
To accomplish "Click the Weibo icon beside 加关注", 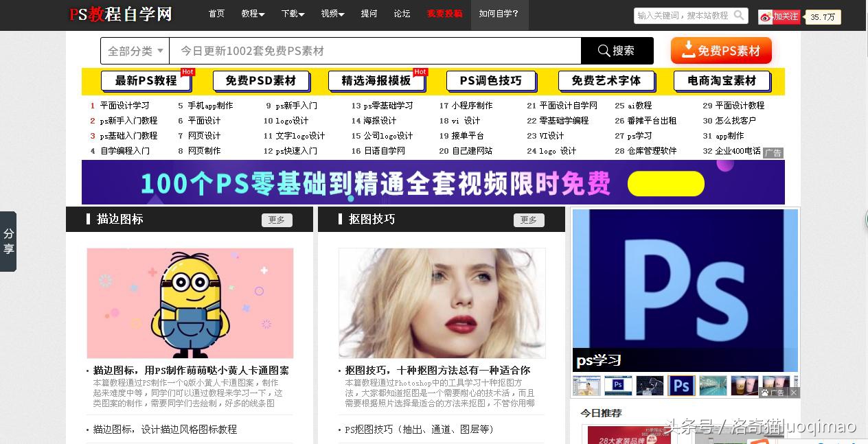I will click(x=764, y=17).
